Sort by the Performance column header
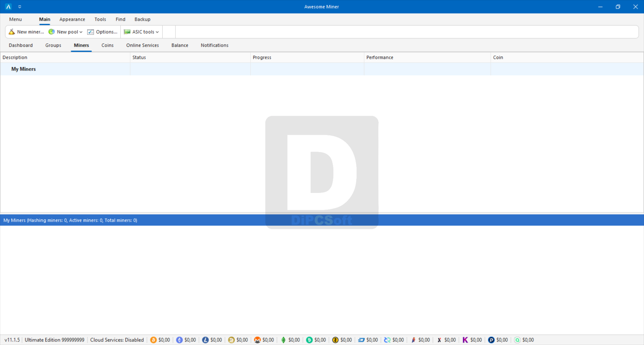Image resolution: width=644 pixels, height=345 pixels. click(x=427, y=58)
